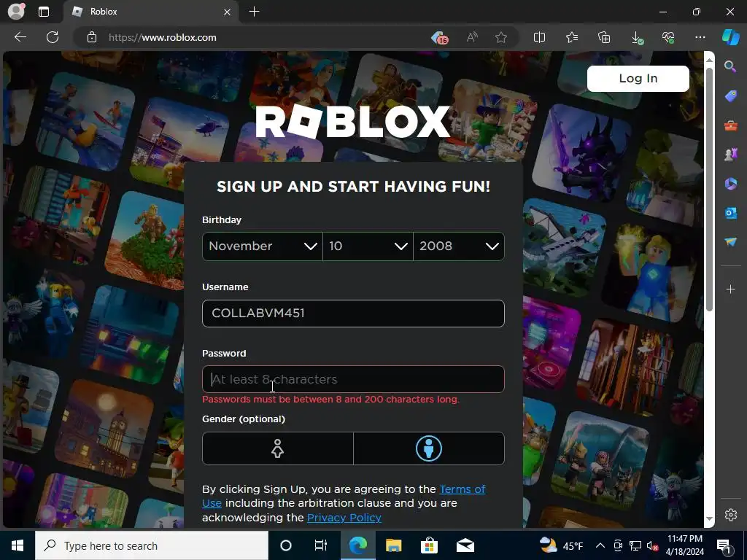Open the notification center icon
Image resolution: width=747 pixels, height=560 pixels.
(x=724, y=545)
